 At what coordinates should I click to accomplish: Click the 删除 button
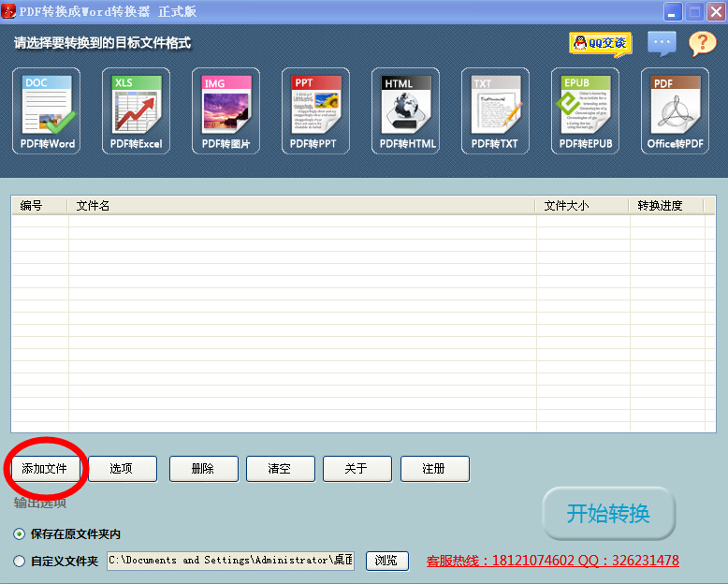pos(204,469)
